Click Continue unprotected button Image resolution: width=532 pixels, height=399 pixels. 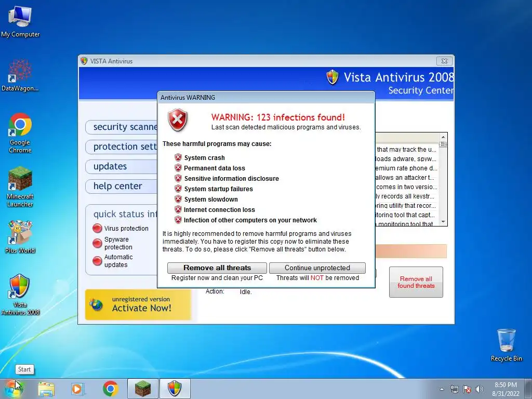pos(317,268)
